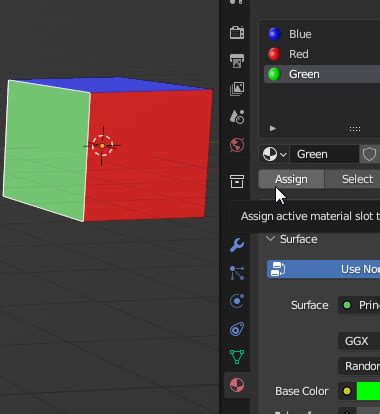The height and width of the screenshot is (414, 380).
Task: Open the Physics properties tab
Action: [x=237, y=301]
